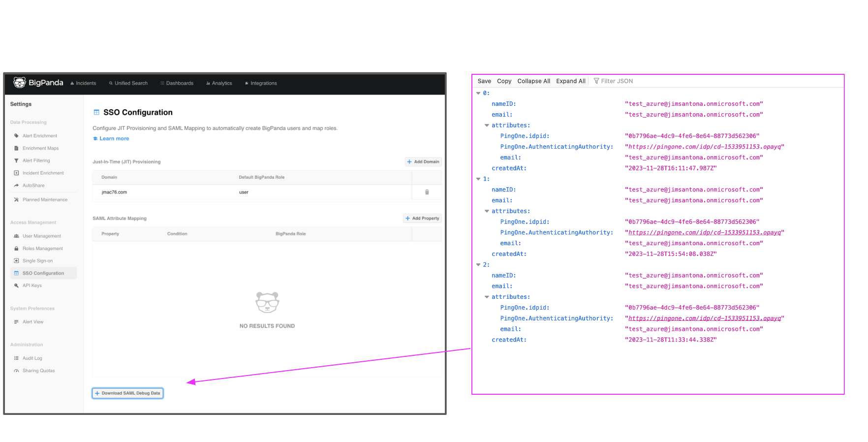This screenshot has width=868, height=442.
Task: Open Planned Maintenance settings
Action: 45,200
